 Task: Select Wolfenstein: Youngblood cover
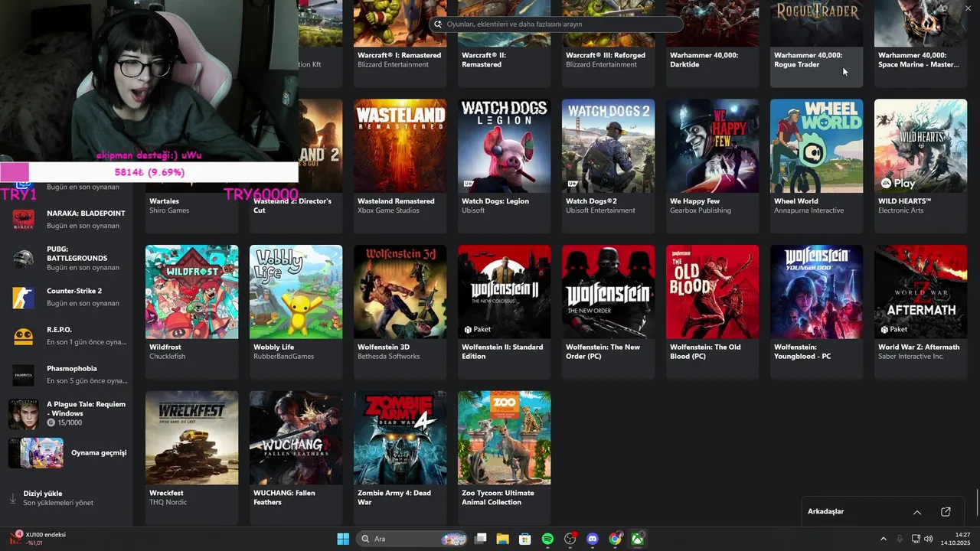[817, 292]
